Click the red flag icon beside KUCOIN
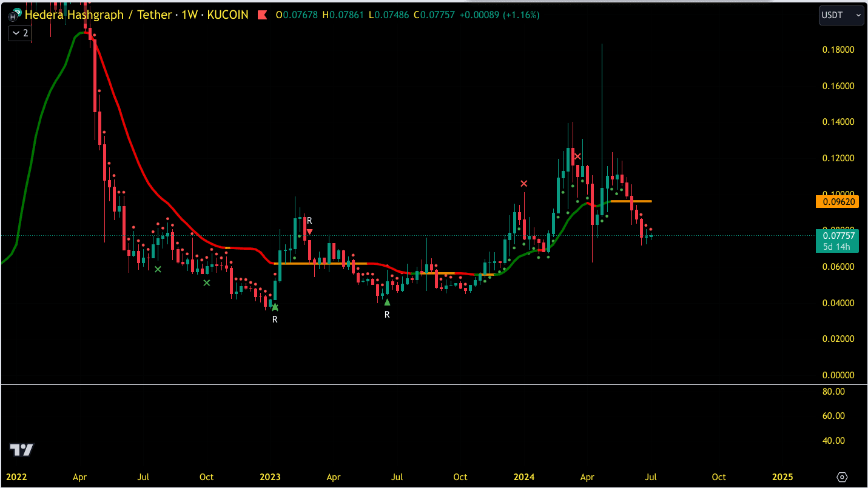Viewport: 868px width, 488px height. [263, 15]
